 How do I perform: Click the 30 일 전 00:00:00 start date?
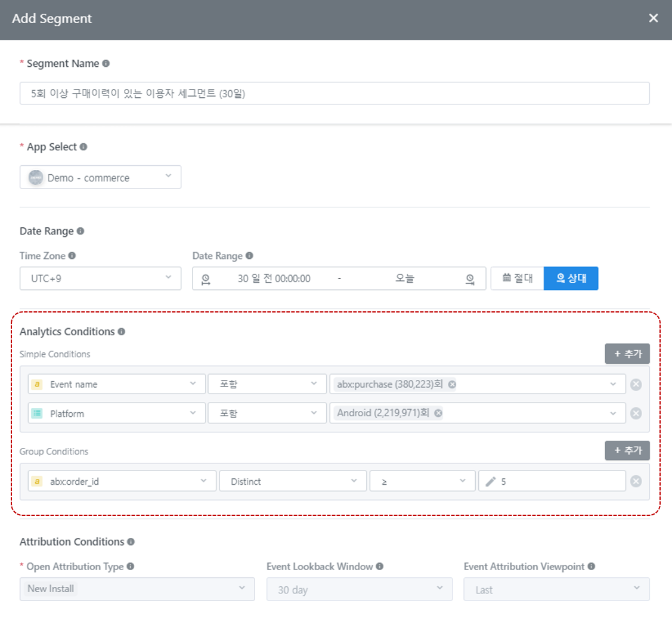point(274,279)
